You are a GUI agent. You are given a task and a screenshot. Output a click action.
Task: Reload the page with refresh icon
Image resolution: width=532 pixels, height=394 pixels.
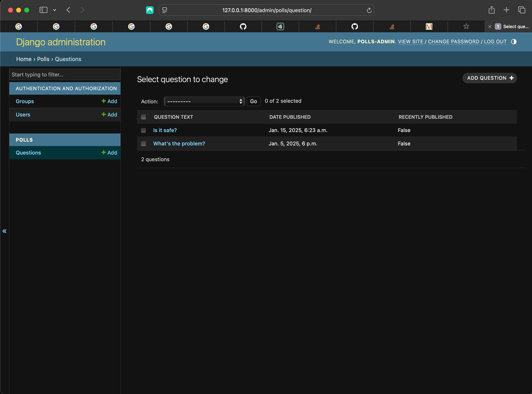[369, 10]
